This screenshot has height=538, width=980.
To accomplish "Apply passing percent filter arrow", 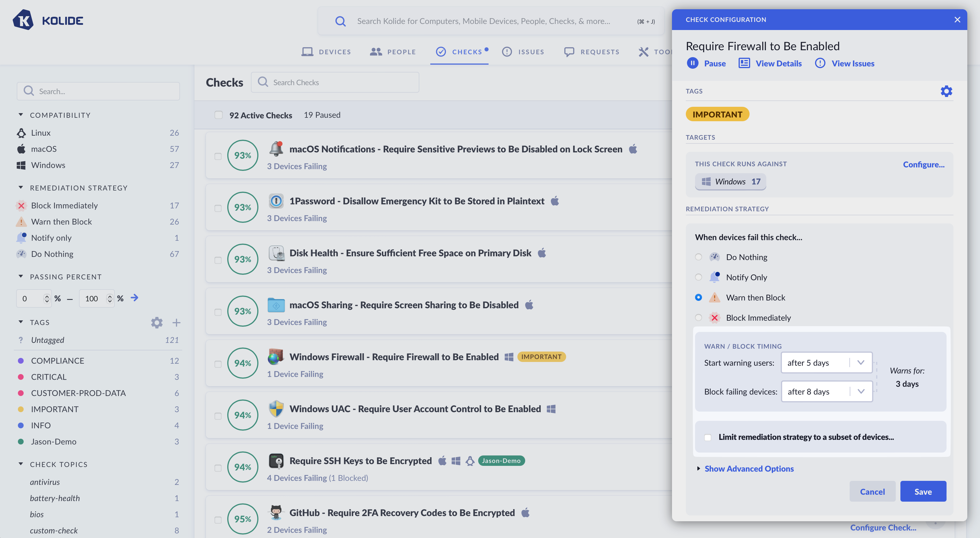I will (134, 298).
